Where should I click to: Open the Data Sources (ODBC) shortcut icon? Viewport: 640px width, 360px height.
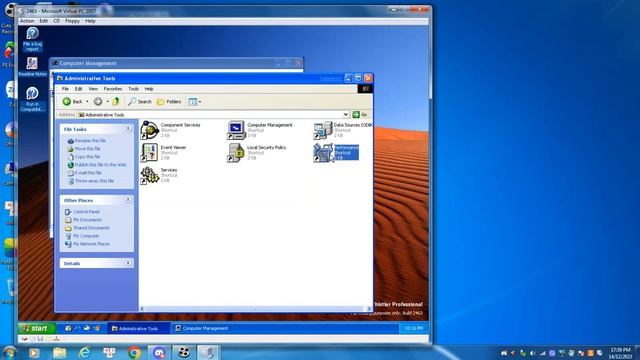(x=323, y=130)
